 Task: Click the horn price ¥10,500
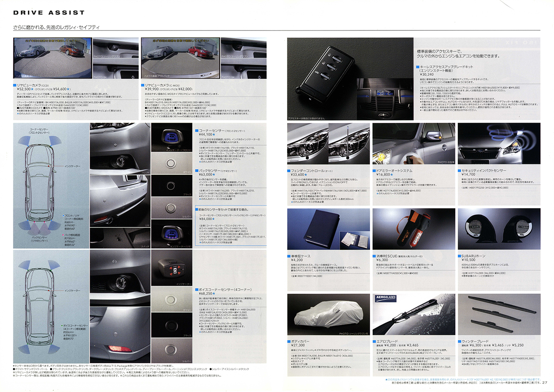tap(468, 260)
